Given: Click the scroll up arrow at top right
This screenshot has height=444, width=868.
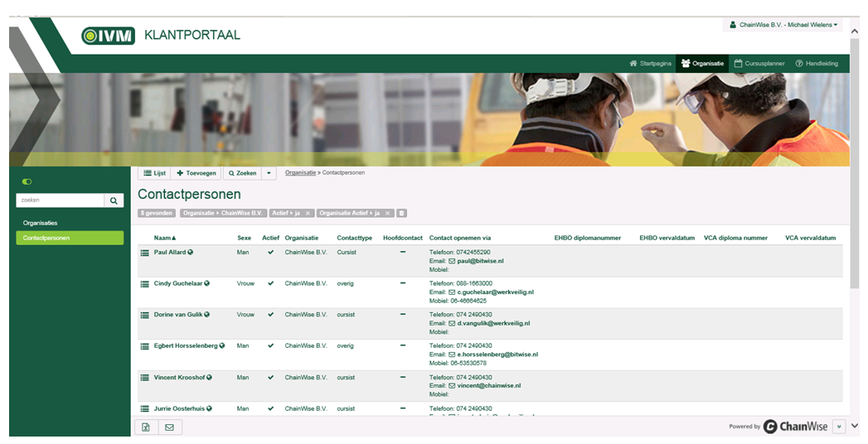Looking at the screenshot, I should (854, 31).
